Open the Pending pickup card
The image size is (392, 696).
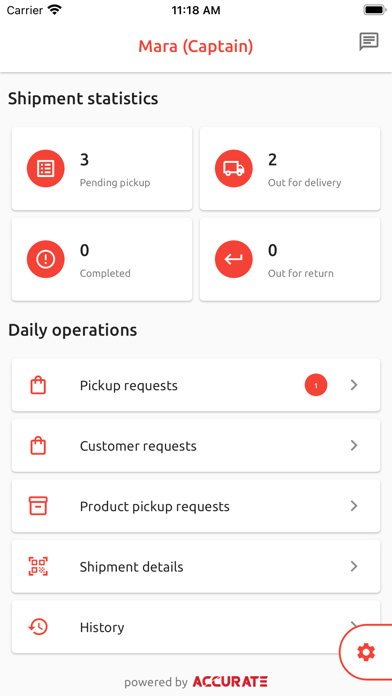click(102, 169)
